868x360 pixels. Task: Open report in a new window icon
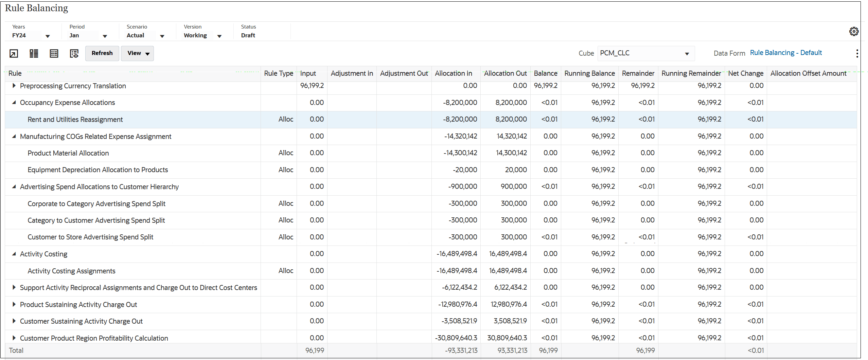point(14,53)
